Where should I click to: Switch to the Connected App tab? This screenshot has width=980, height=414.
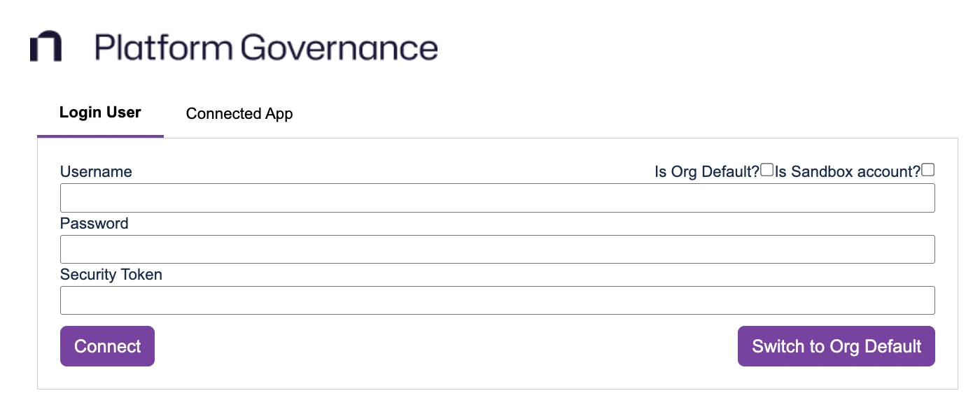[239, 113]
